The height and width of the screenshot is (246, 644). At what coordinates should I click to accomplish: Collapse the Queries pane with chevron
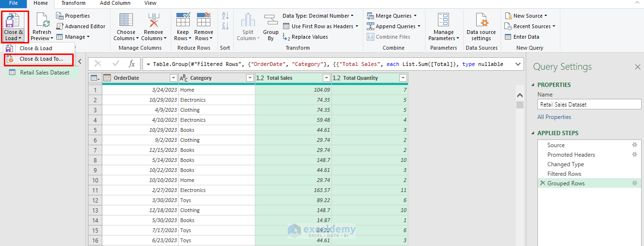pyautogui.click(x=80, y=62)
